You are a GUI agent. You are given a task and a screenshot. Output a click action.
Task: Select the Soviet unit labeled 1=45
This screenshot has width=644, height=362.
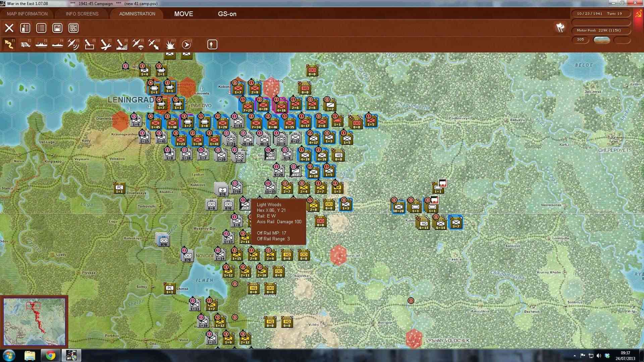tap(155, 123)
